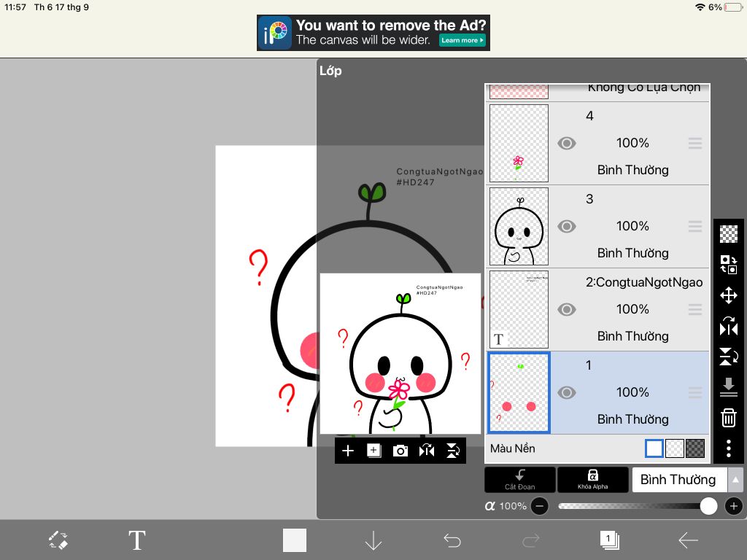Flip vertical icon in right sidebar
Image resolution: width=747 pixels, height=560 pixels.
tap(729, 356)
